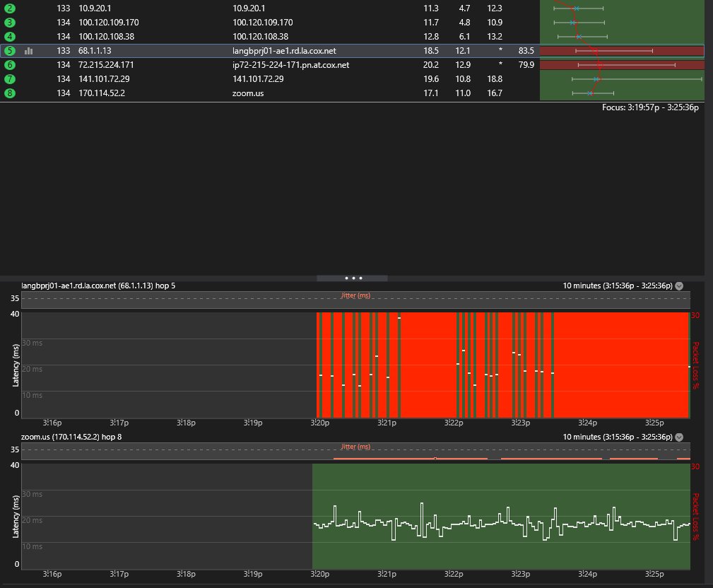The height and width of the screenshot is (588, 713).
Task: Click the hop 8 latency marker in graph column
Action: tap(590, 93)
